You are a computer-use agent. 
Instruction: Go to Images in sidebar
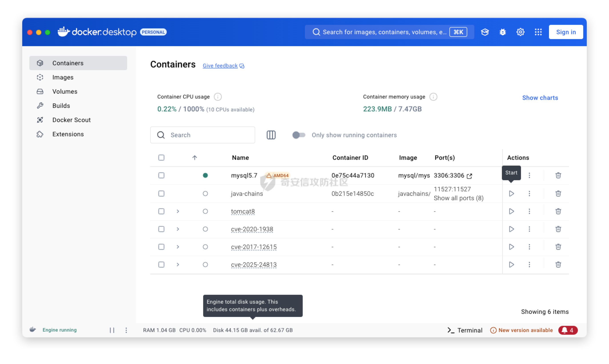coord(63,77)
